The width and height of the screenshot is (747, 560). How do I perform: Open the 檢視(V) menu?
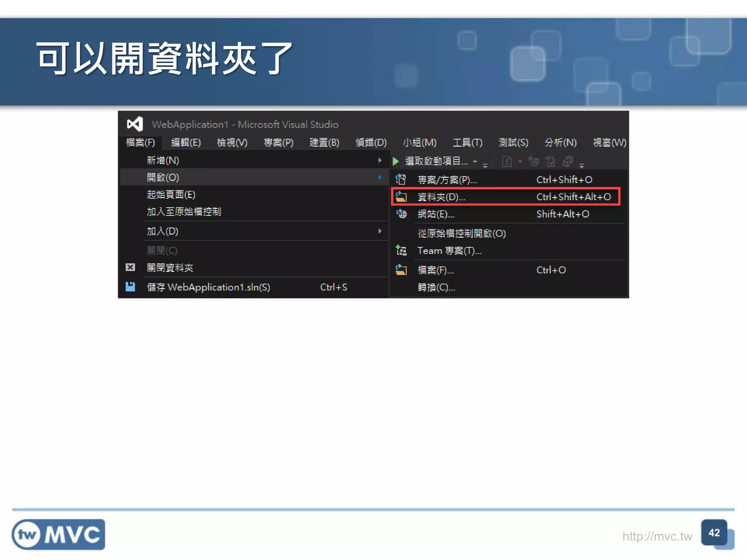[232, 143]
